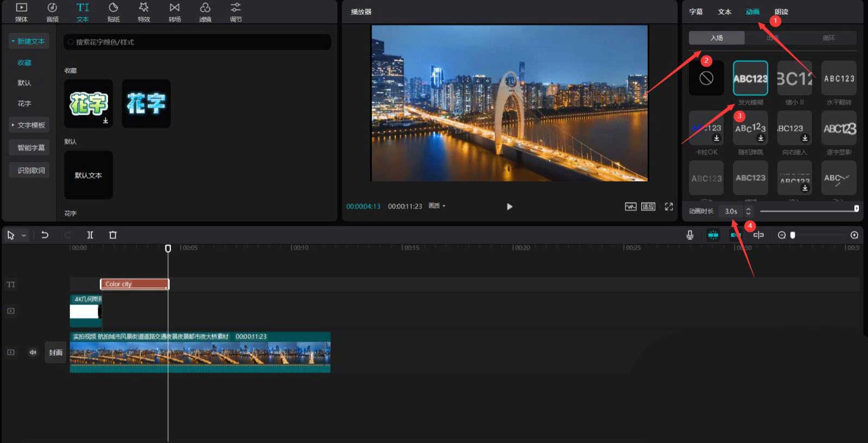
Task: Delete the selected clip with trash icon
Action: (113, 235)
